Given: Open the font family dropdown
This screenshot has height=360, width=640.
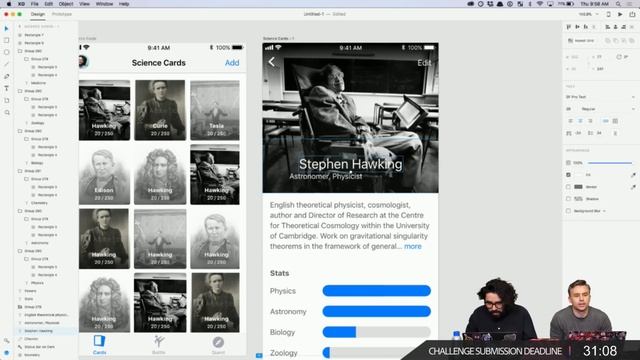Looking at the screenshot, I should tap(600, 97).
